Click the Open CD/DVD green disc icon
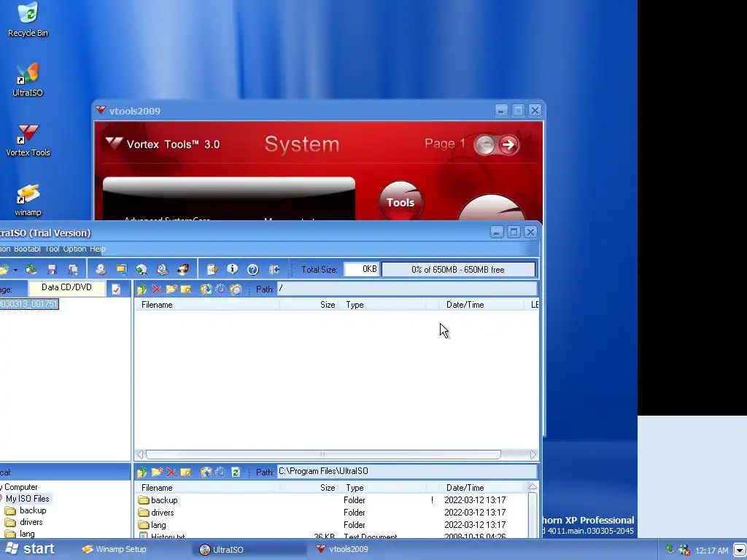The height and width of the screenshot is (560, 747). 31,270
